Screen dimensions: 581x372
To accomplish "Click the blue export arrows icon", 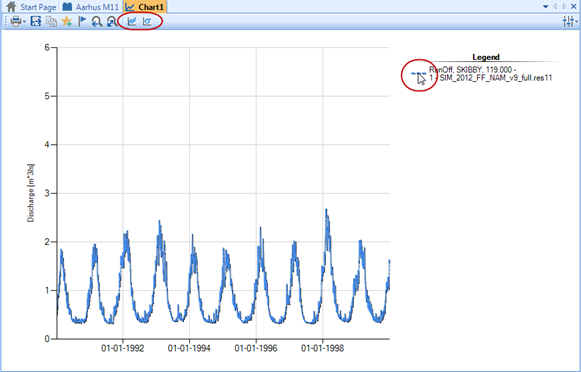I will pyautogui.click(x=36, y=21).
